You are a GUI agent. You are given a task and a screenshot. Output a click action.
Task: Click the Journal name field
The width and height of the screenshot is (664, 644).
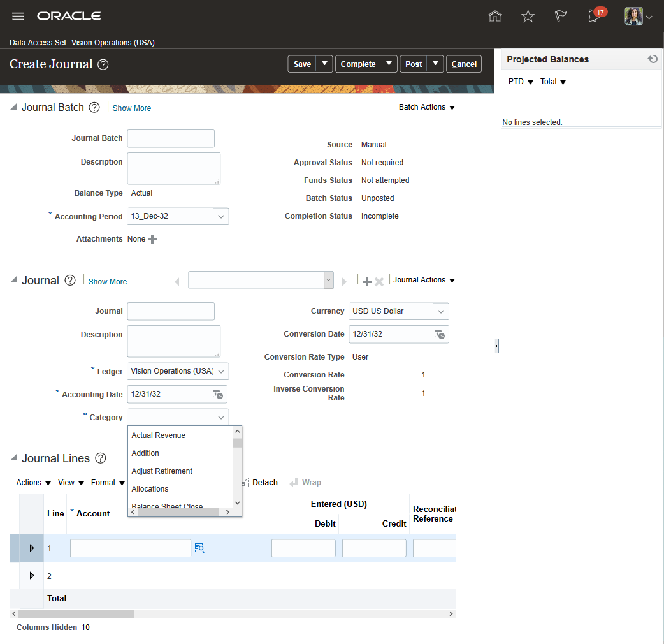click(171, 311)
